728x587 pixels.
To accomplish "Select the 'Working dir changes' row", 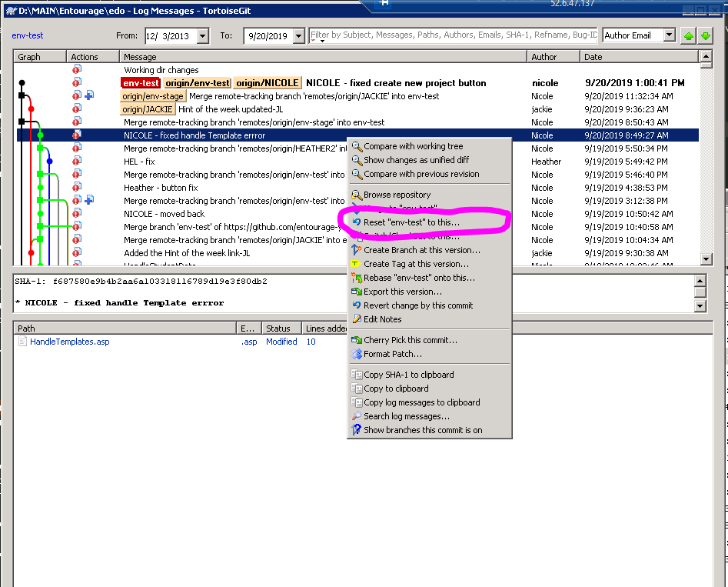I will coord(357,70).
